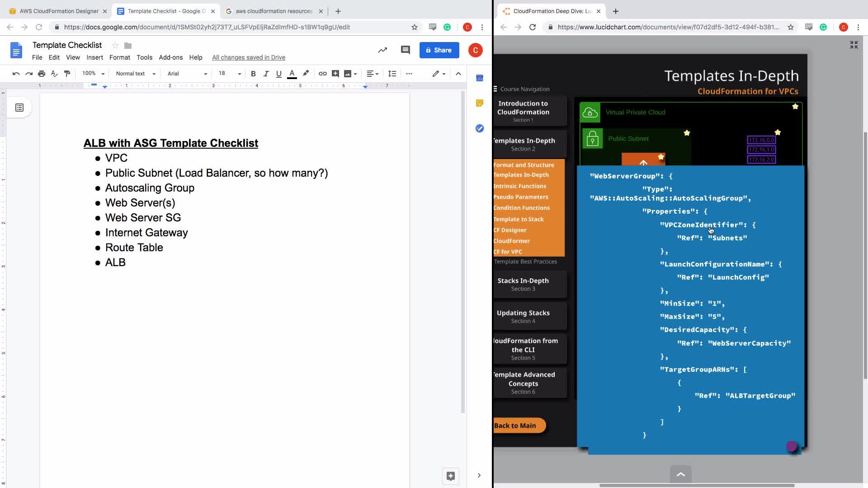The image size is (868, 488).
Task: Click the Print icon in toolbar
Action: (42, 74)
